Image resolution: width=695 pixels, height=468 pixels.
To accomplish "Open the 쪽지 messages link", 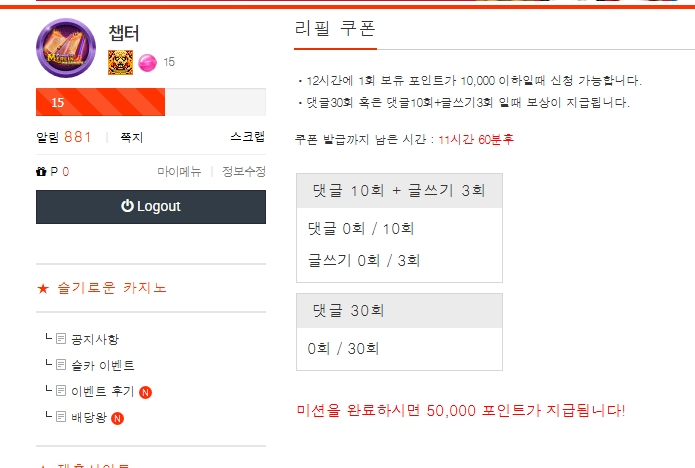I will [x=132, y=137].
